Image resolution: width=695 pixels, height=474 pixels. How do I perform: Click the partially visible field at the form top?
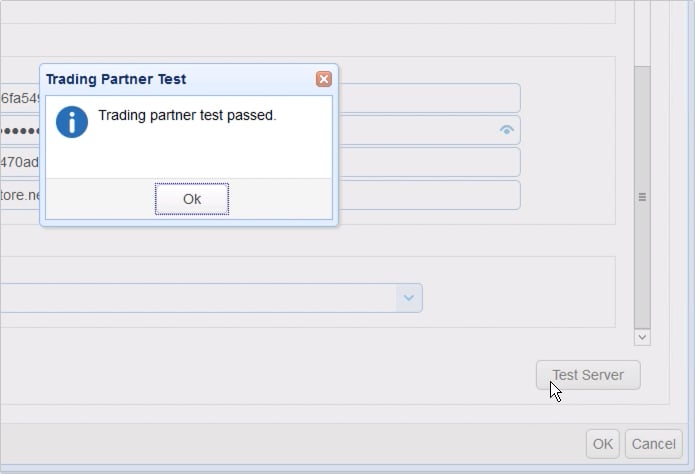(300, 10)
